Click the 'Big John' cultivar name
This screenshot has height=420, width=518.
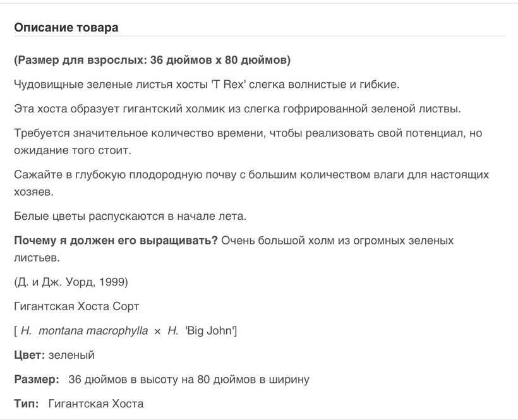[x=210, y=331]
